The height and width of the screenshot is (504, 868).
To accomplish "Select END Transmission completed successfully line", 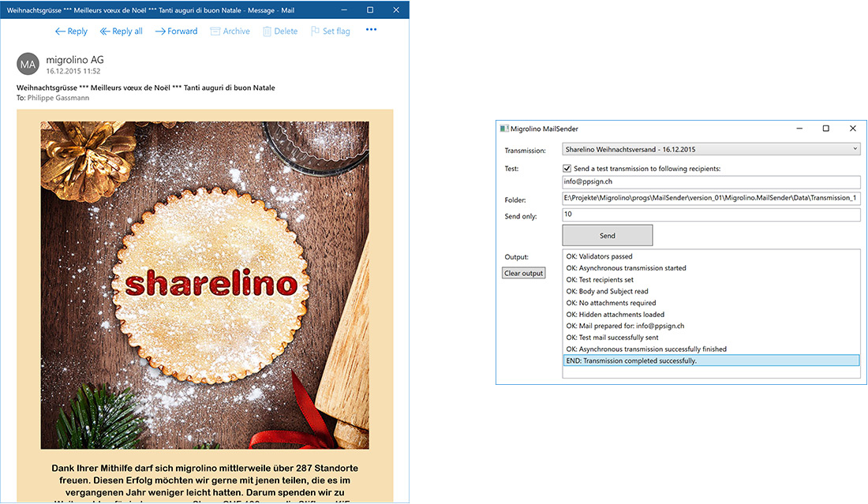I will point(711,360).
